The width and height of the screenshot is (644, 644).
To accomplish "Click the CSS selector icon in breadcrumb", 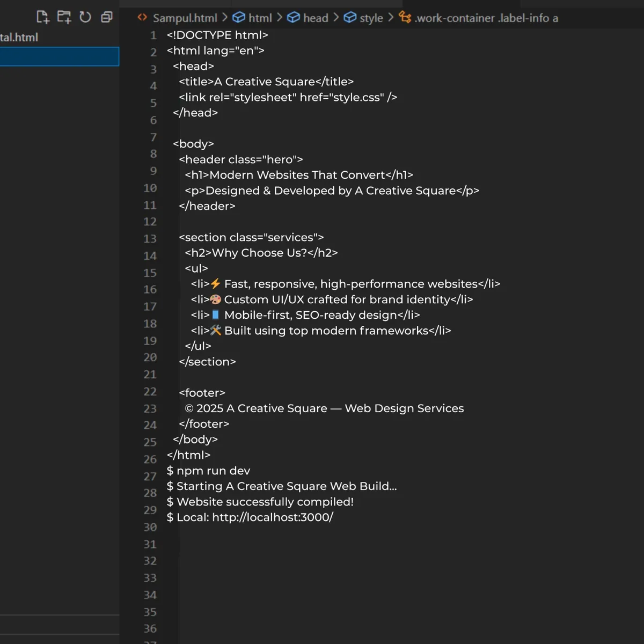I will (x=405, y=18).
